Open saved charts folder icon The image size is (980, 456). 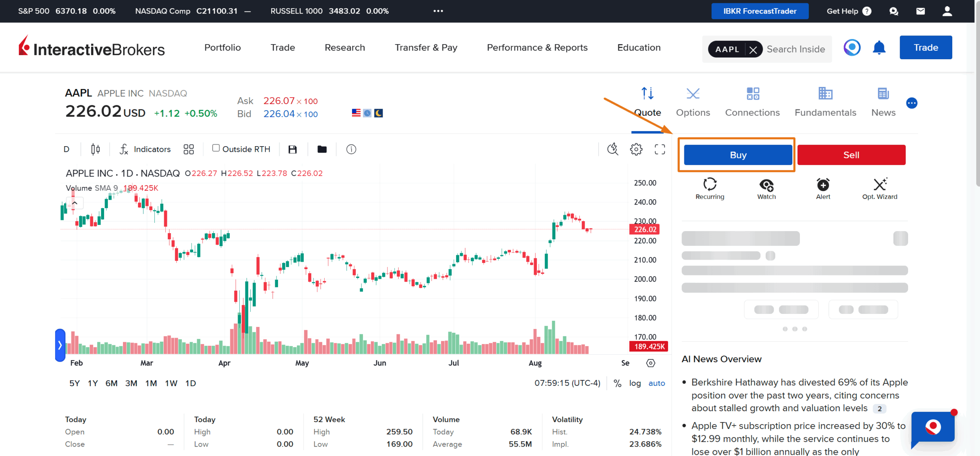[322, 149]
